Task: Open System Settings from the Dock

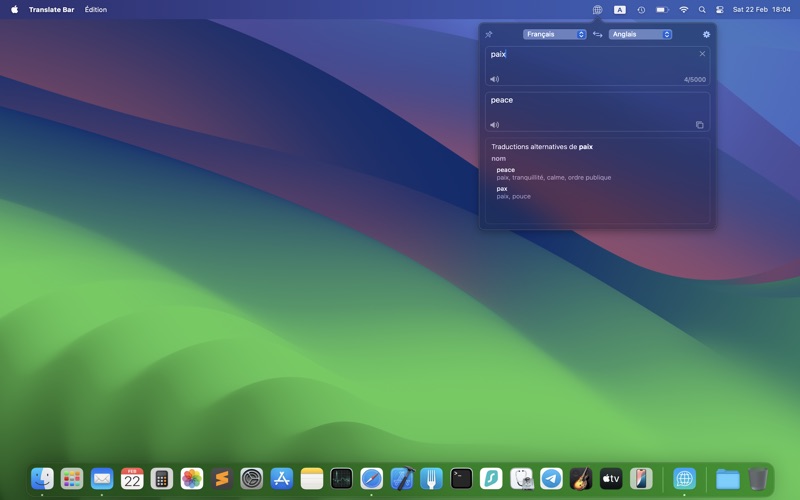Action: click(x=252, y=479)
